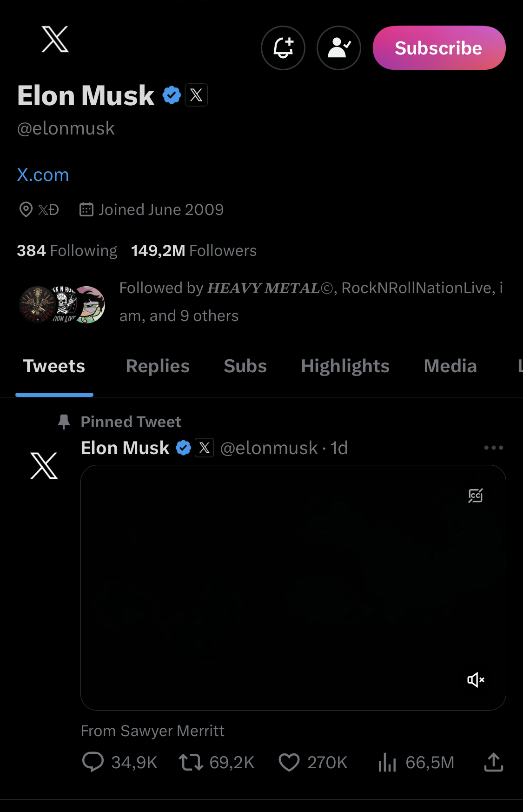Turn on post notifications bell
Screen dimensions: 523x812
point(283,48)
